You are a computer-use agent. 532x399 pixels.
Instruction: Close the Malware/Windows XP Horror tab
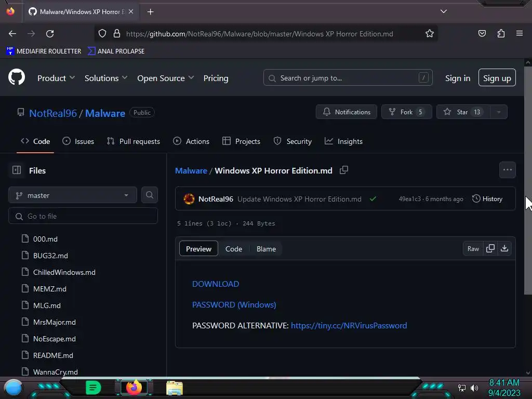(131, 11)
